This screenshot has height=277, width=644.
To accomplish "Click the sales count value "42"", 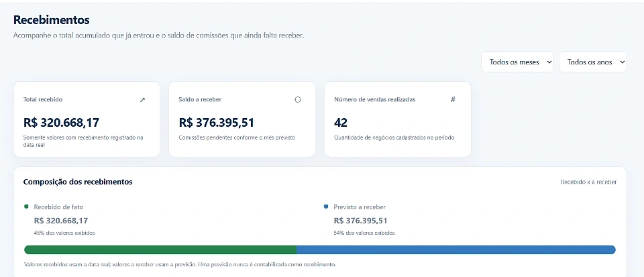I will 341,122.
